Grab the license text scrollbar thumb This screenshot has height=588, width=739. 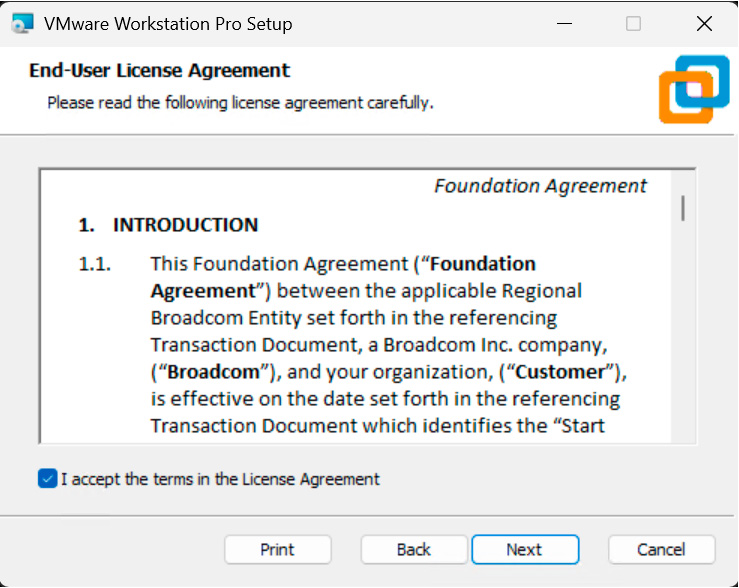pos(683,207)
